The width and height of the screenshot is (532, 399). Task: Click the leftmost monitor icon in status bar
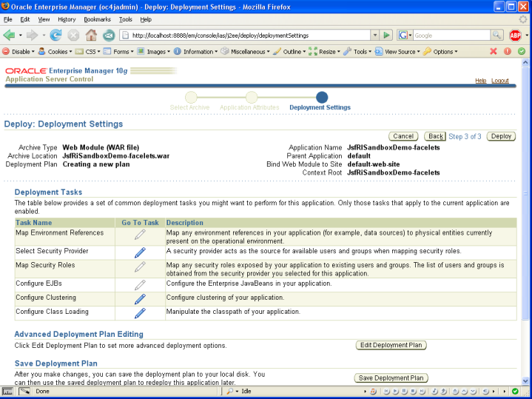(7, 391)
